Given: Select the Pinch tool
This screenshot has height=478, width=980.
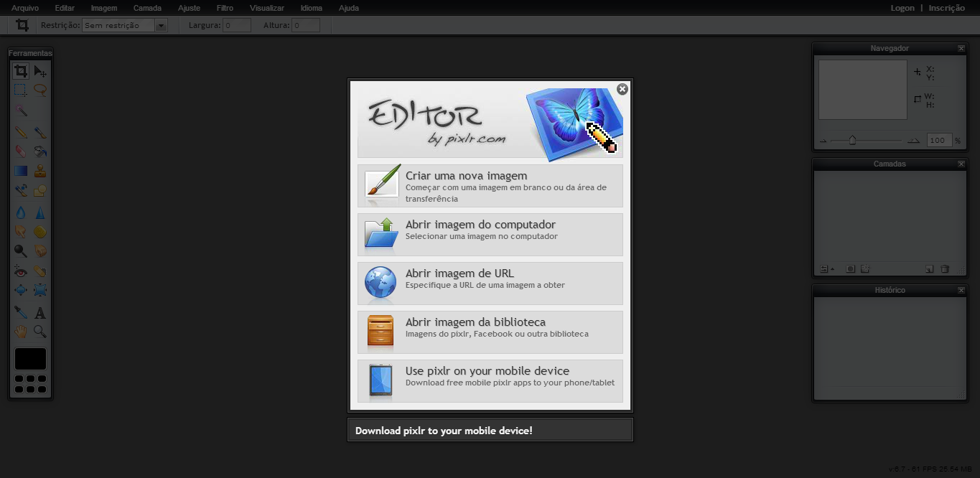Looking at the screenshot, I should tap(40, 291).
